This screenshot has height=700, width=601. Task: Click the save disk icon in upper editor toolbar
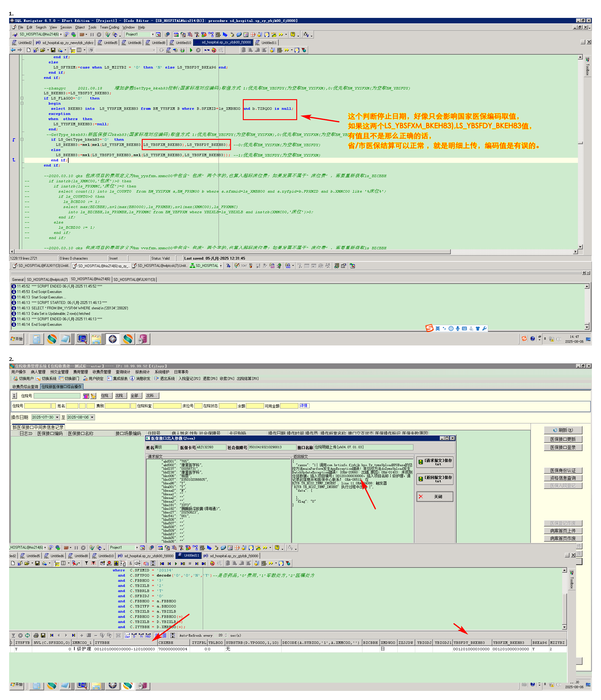pyautogui.click(x=53, y=50)
